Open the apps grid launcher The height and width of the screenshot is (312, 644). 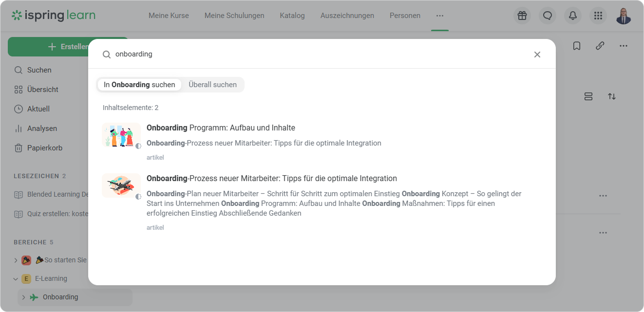tap(598, 16)
